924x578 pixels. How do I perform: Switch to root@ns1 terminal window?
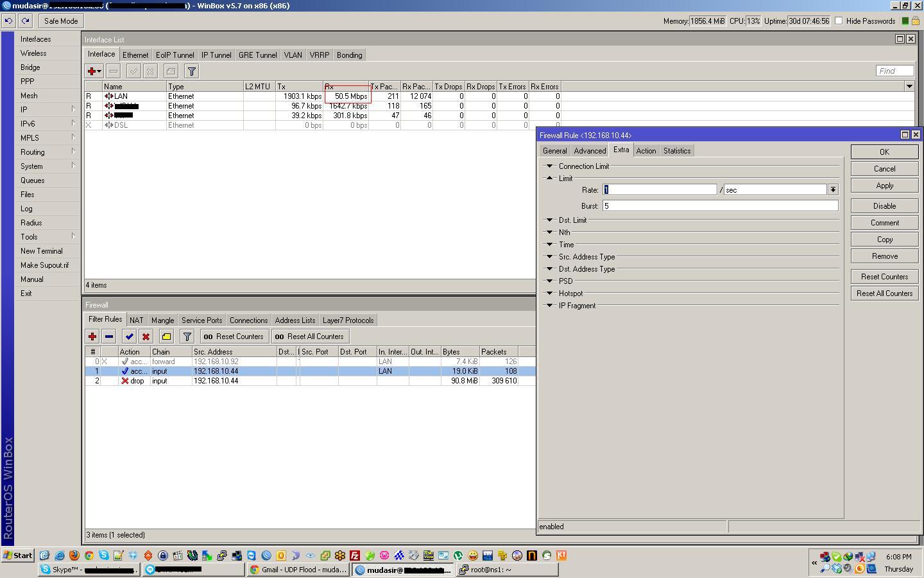507,570
